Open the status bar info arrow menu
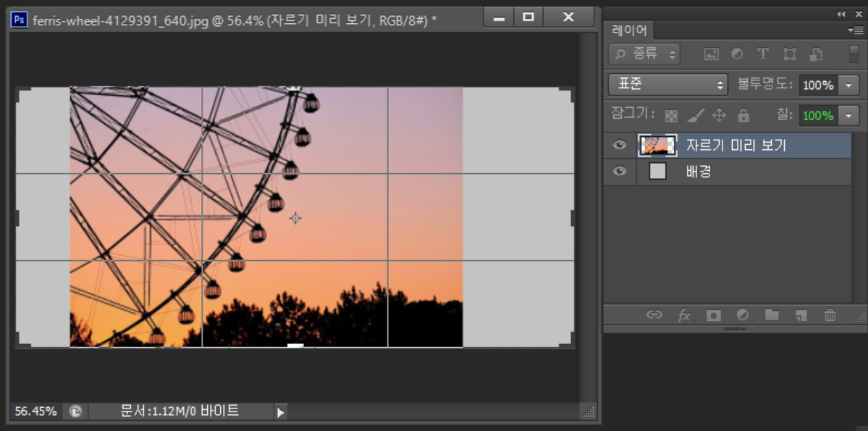868x431 pixels. [281, 412]
